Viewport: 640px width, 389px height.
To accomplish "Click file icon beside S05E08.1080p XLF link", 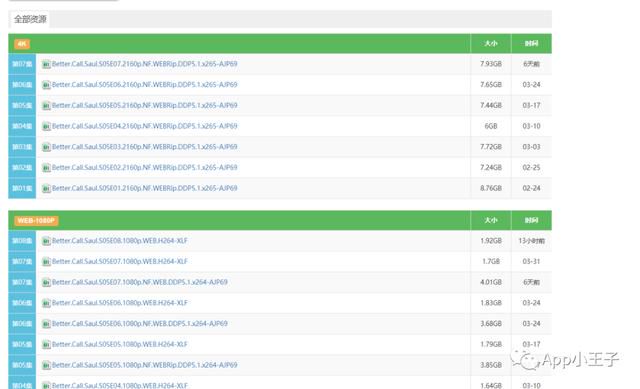I will tap(46, 241).
